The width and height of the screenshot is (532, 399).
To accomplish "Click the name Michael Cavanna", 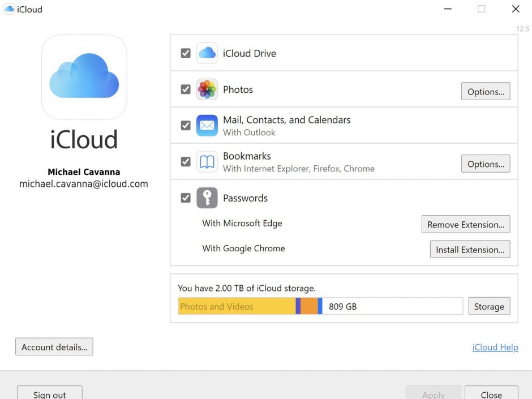I will tap(84, 171).
